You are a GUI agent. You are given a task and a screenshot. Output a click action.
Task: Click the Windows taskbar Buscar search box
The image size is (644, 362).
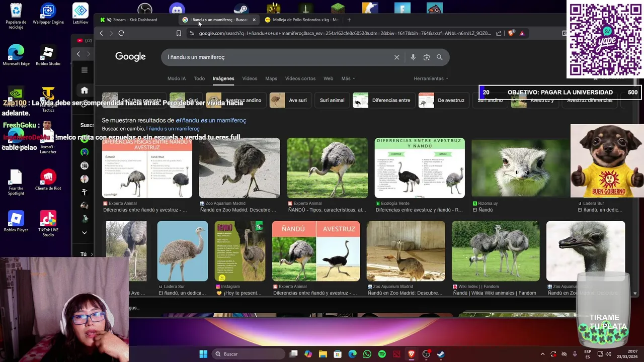coord(249,354)
